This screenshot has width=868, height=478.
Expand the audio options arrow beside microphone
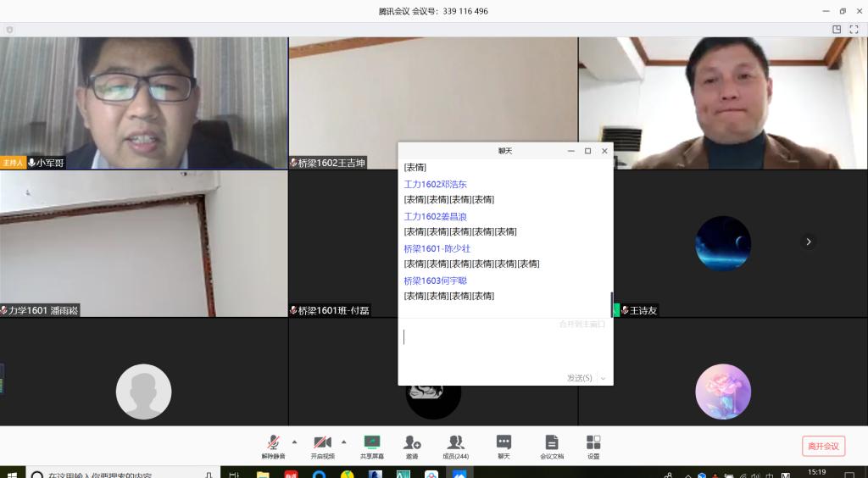coord(294,442)
